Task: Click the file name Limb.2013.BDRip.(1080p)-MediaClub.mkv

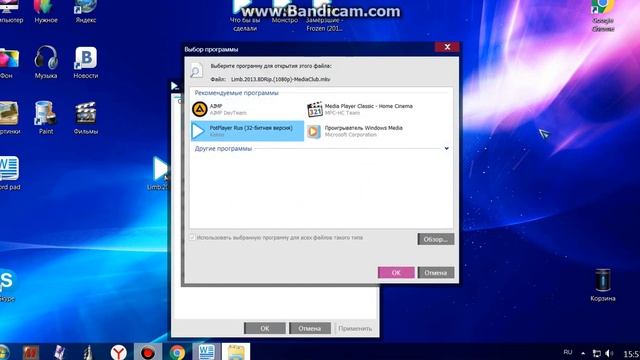Action: click(x=280, y=79)
